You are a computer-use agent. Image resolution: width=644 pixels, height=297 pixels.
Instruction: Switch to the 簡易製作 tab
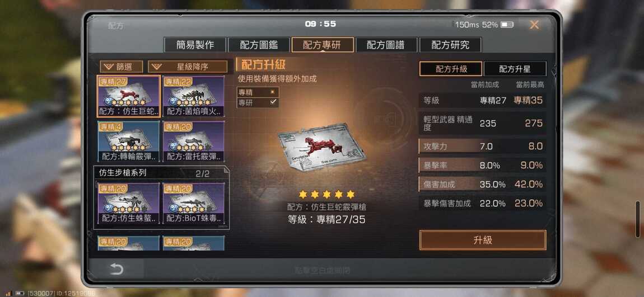pos(195,45)
